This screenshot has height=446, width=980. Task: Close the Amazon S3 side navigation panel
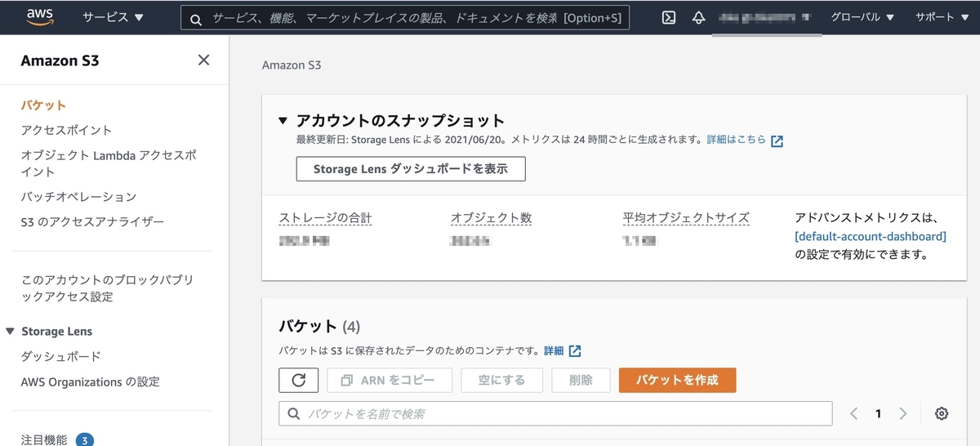coord(203,60)
